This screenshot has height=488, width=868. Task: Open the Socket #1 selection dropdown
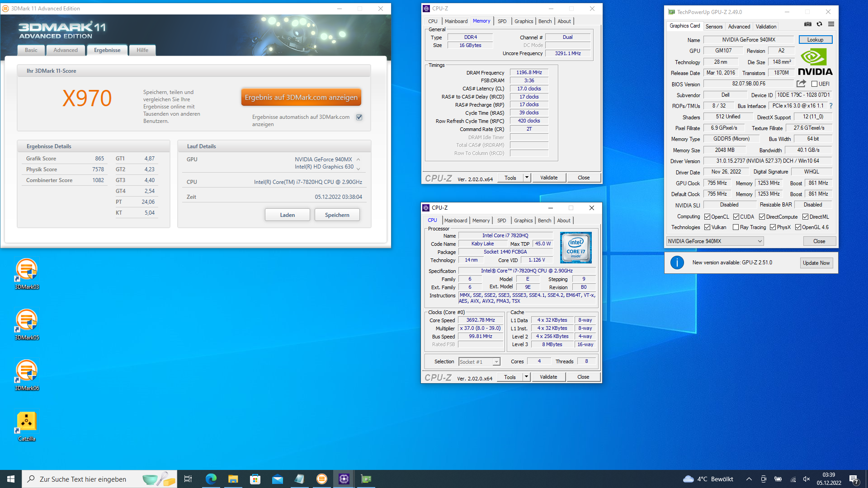[x=479, y=362]
